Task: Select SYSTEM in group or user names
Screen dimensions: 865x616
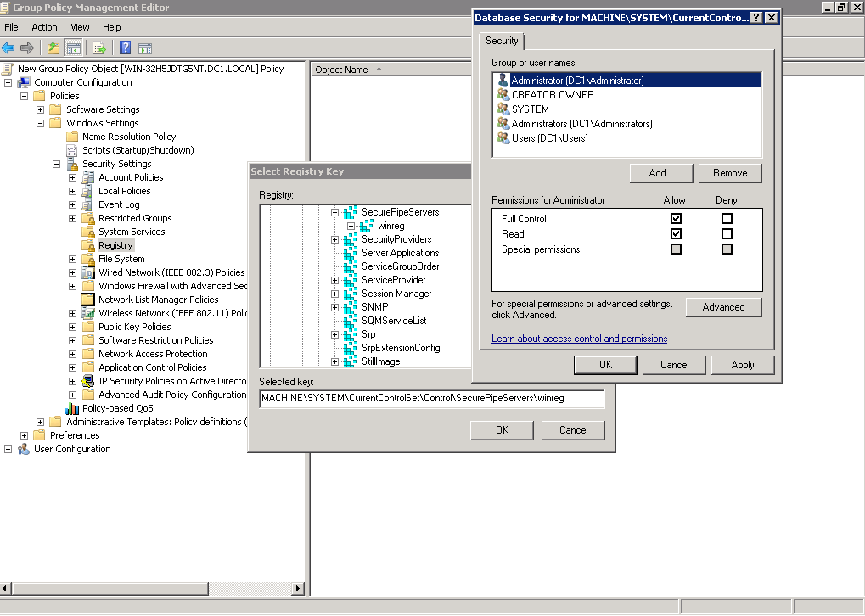Action: point(530,109)
